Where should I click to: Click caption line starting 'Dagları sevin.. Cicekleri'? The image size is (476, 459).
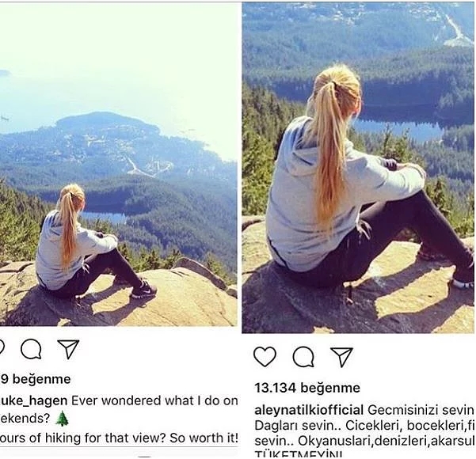click(364, 425)
